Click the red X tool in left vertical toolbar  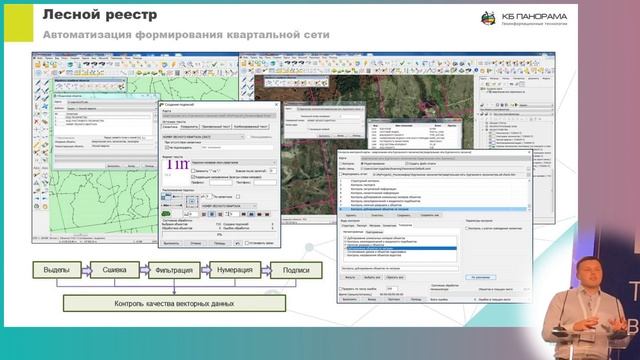click(x=36, y=122)
